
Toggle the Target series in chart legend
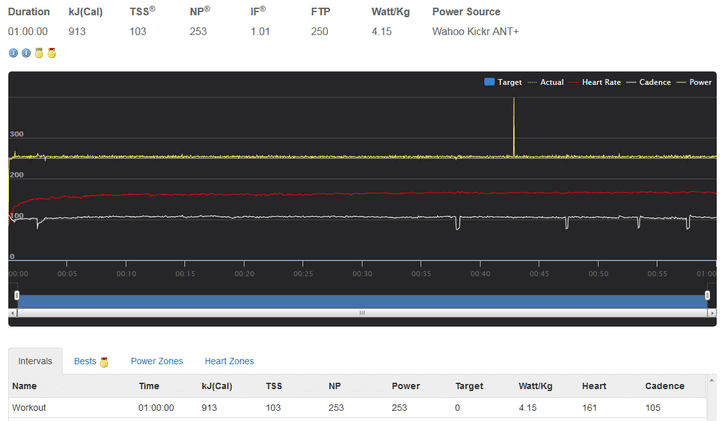[503, 82]
